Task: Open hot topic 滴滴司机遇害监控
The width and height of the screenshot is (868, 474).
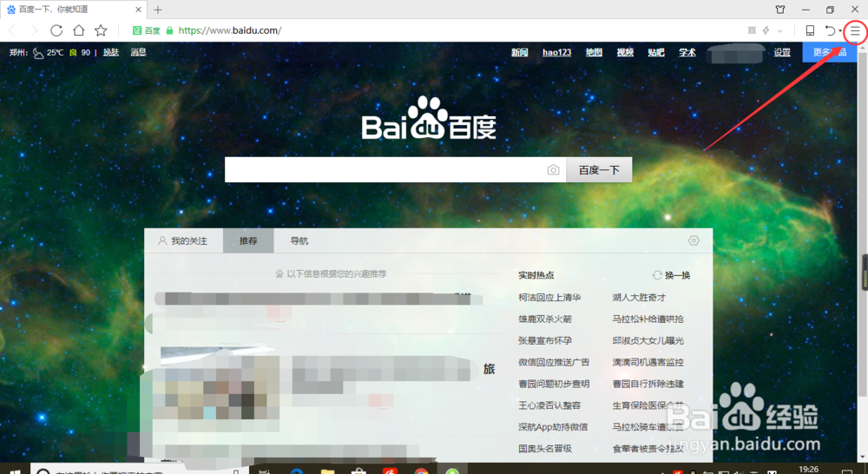Action: (x=648, y=362)
